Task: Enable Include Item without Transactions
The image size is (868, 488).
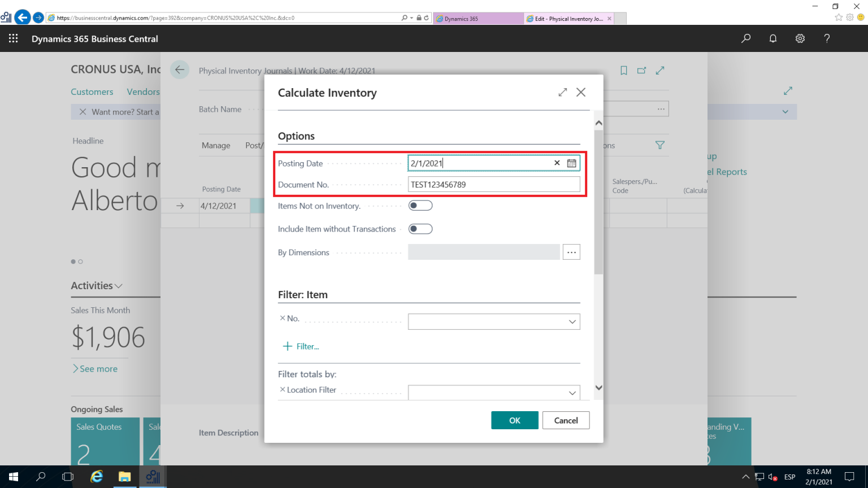Action: [x=420, y=229]
